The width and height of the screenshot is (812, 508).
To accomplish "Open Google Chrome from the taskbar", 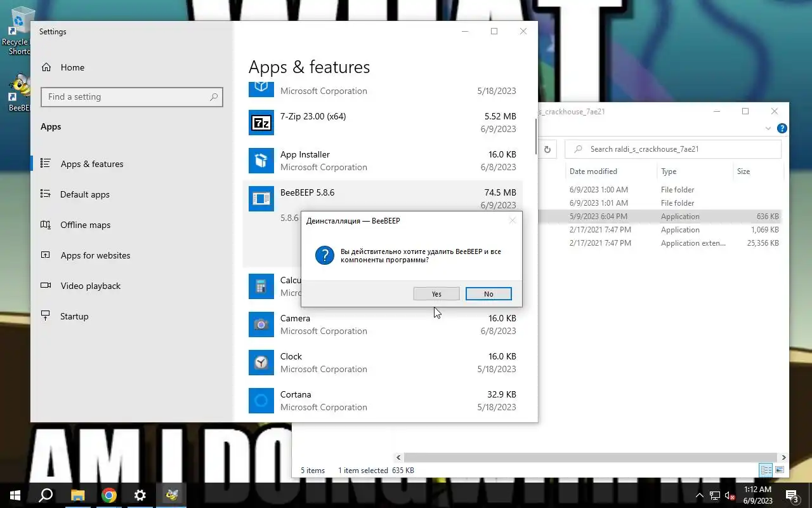I will [x=109, y=495].
